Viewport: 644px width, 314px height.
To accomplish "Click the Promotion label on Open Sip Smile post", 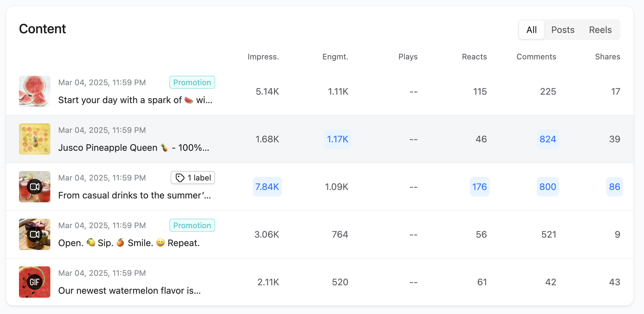I will pos(192,225).
